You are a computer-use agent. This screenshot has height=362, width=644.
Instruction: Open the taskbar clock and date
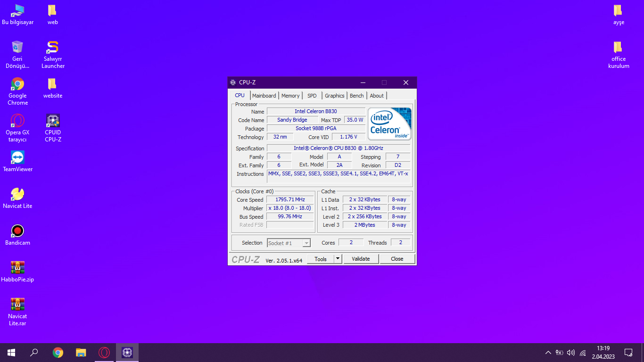(603, 353)
